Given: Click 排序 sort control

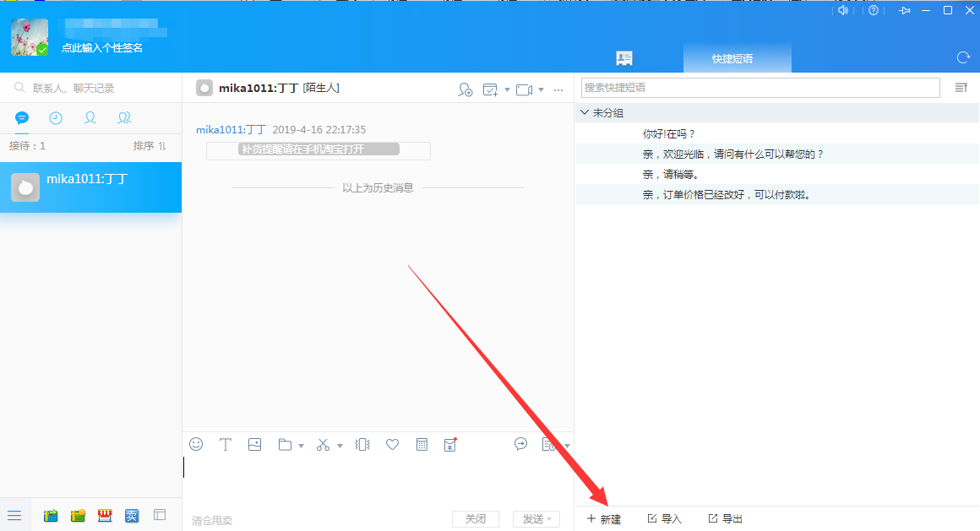Looking at the screenshot, I should click(150, 145).
